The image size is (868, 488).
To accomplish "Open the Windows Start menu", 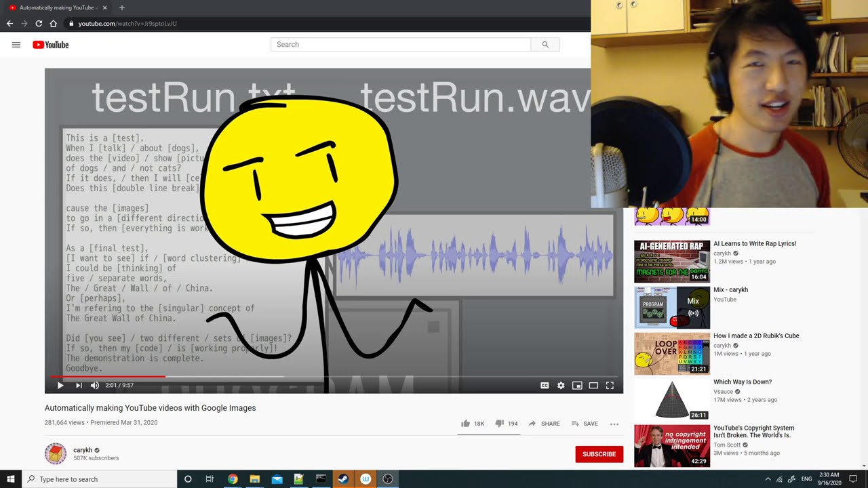I will click(11, 479).
